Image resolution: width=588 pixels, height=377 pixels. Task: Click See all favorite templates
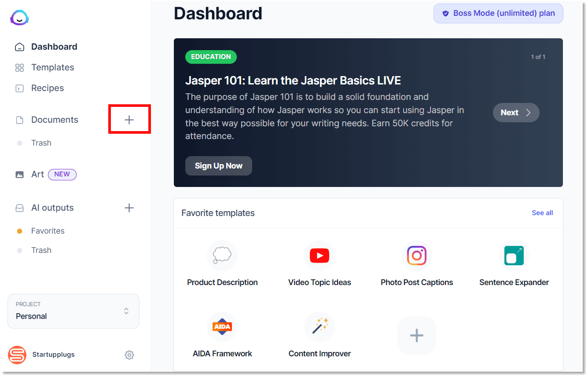(542, 213)
